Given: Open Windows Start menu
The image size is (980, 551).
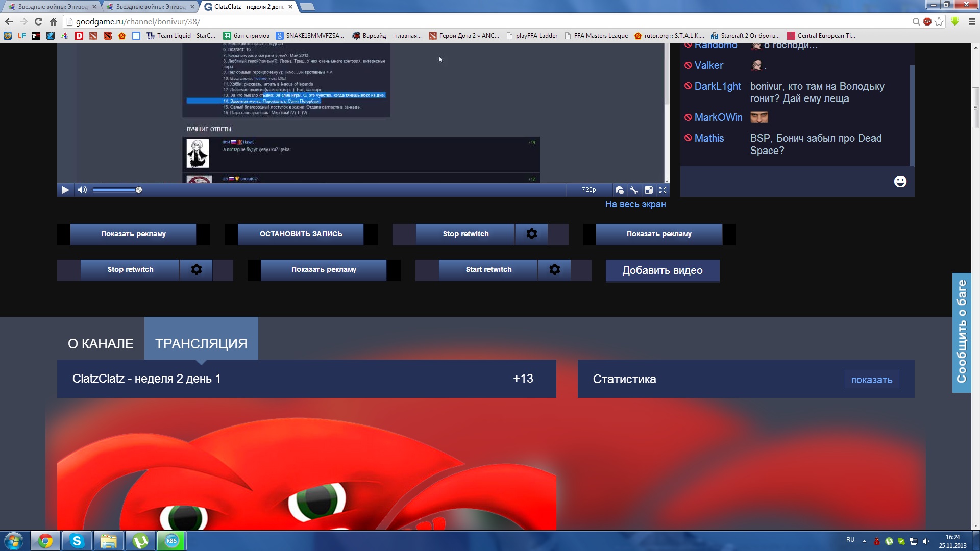Looking at the screenshot, I should tap(14, 541).
